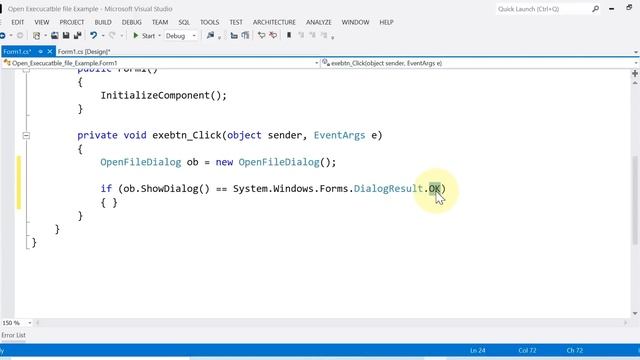640x360 pixels.
Task: Click the EventArgs type in method signature
Action: click(x=339, y=136)
